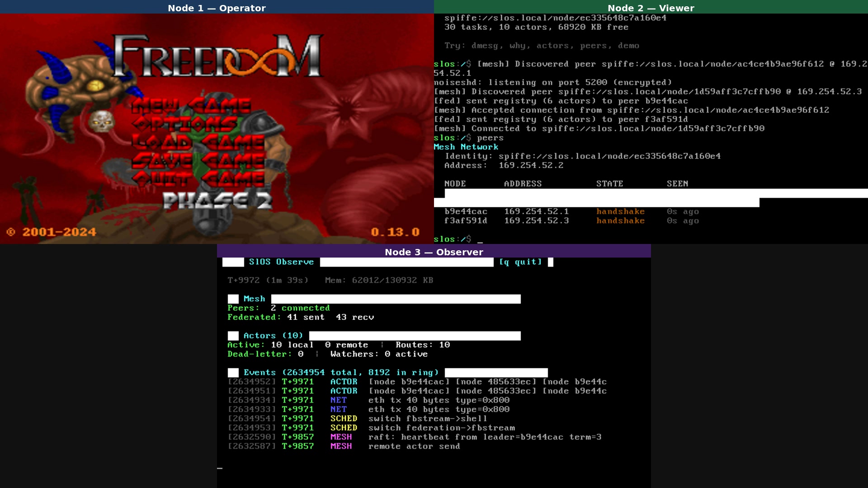Click peer row f3af591d in Viewer

pos(571,221)
